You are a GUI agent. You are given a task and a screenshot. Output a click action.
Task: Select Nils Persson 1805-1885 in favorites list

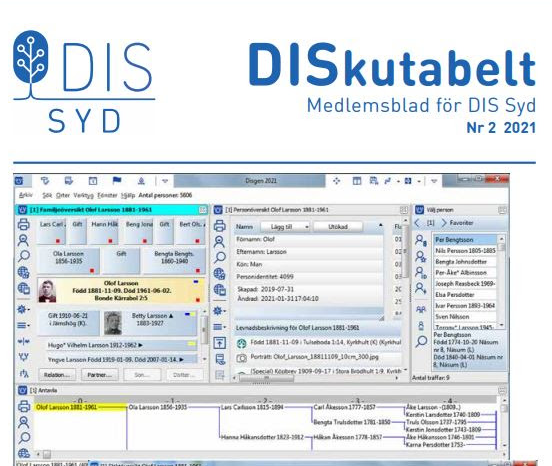pos(465,251)
